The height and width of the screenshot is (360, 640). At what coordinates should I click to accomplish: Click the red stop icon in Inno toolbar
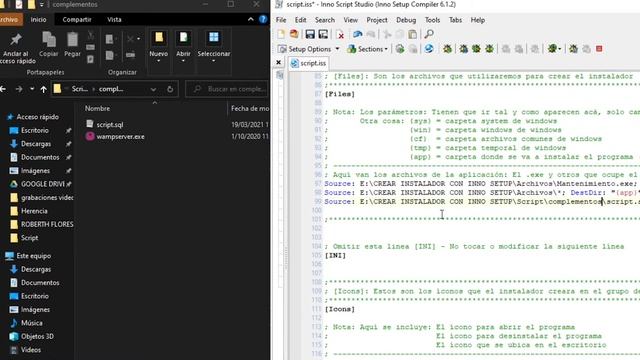[599, 49]
